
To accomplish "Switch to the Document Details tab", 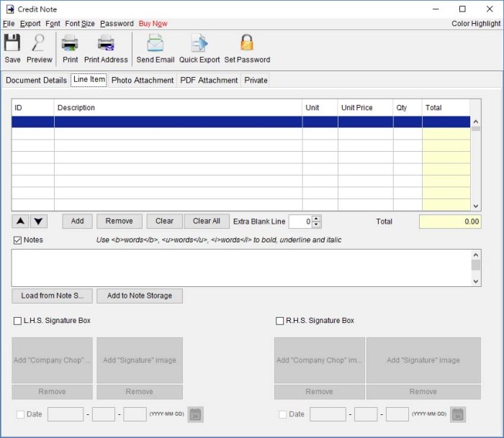I will [36, 81].
